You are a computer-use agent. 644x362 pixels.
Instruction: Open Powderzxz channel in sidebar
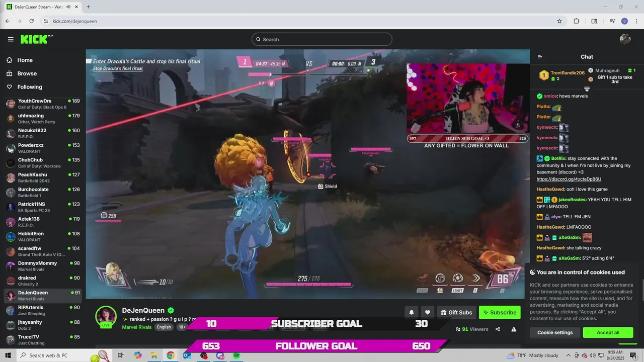(x=43, y=148)
